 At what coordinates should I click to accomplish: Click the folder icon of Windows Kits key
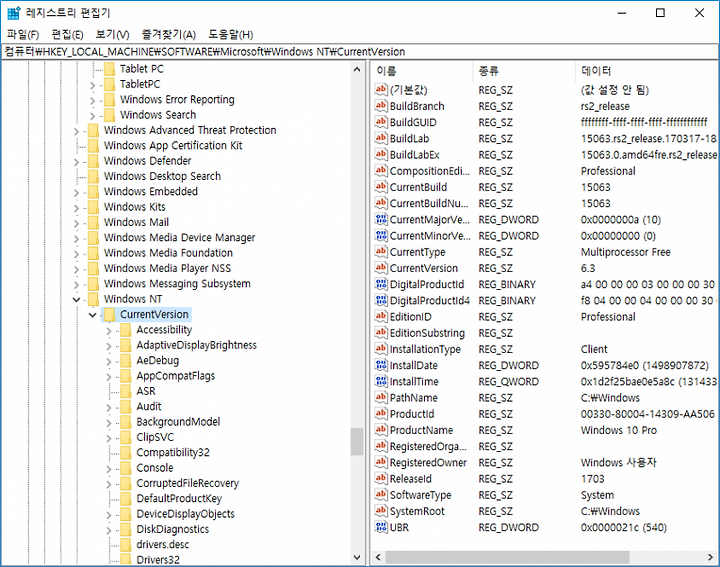coord(93,207)
